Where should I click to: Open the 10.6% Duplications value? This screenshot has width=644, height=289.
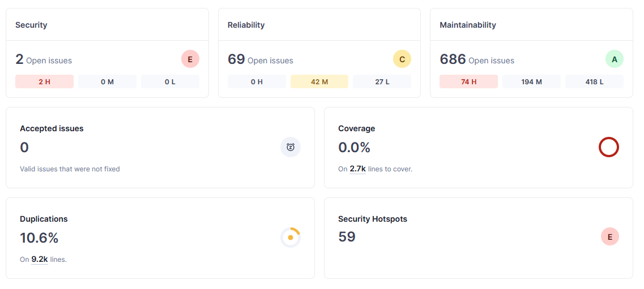coord(39,238)
